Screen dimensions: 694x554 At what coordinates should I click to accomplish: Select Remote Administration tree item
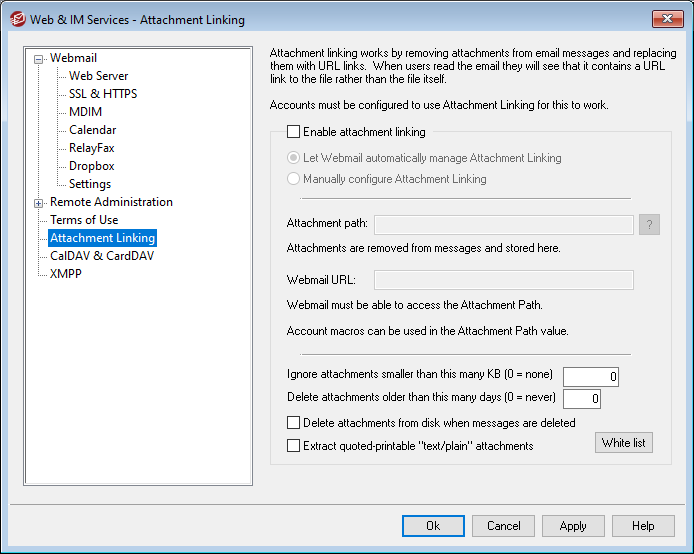click(x=111, y=202)
